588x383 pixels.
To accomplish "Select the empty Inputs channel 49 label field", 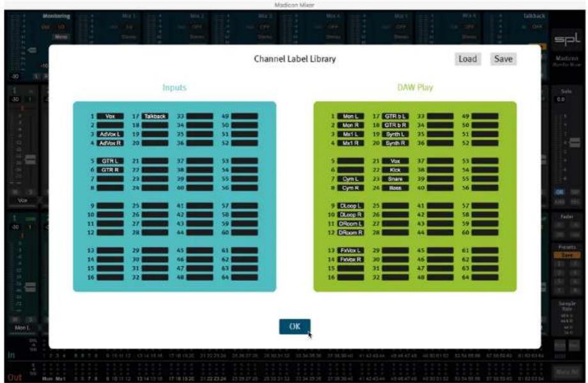I will click(x=245, y=116).
